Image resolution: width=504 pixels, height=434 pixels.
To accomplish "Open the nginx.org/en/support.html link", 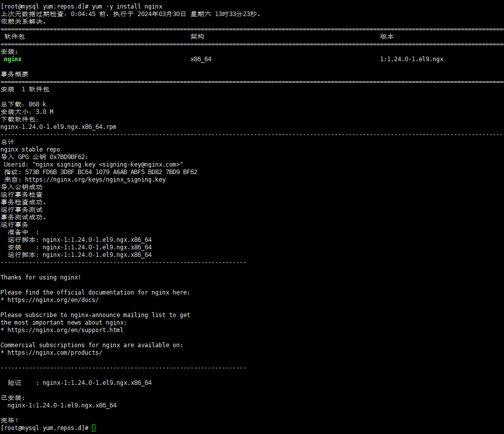I will [x=65, y=330].
